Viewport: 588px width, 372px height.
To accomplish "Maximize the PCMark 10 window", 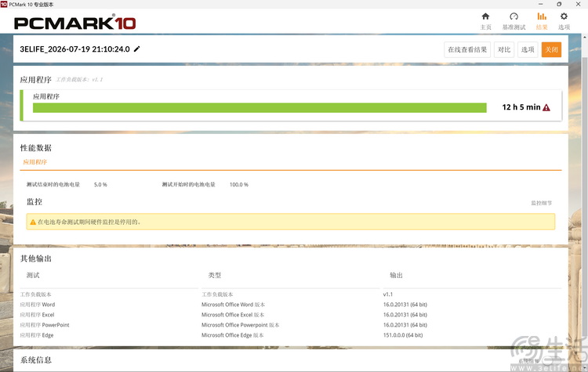I will [x=559, y=4].
